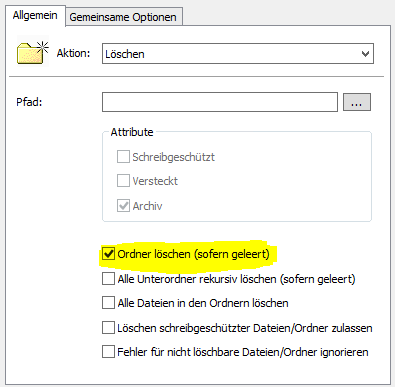
Task: Toggle the Schreibgeschützt attribute checkbox
Action: pyautogui.click(x=123, y=157)
